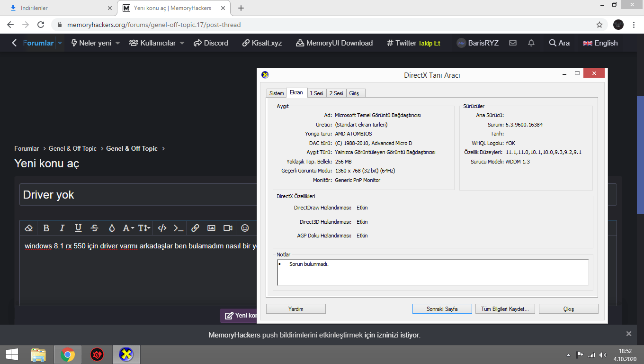Open a new Chrome tab
The height and width of the screenshot is (364, 644).
[x=241, y=8]
